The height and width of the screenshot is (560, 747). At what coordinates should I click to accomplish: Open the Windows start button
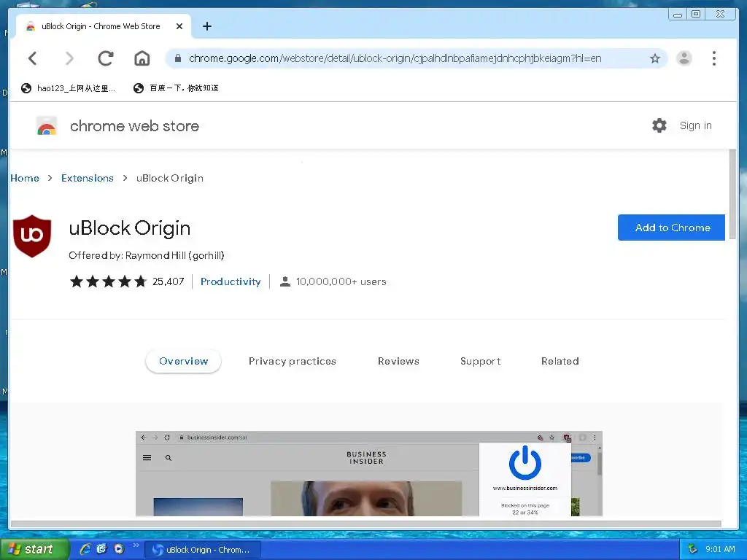[x=34, y=549]
